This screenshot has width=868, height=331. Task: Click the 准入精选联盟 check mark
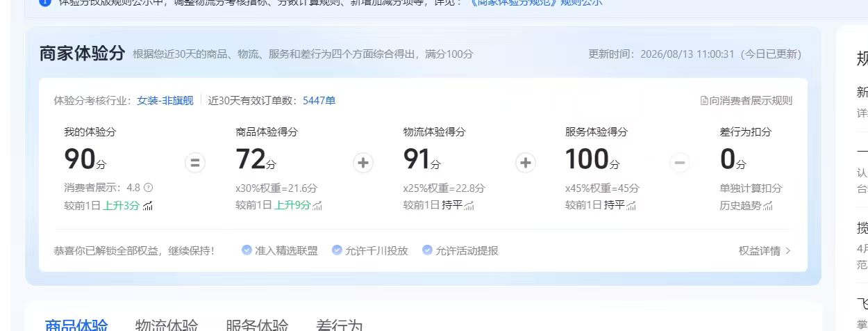247,250
